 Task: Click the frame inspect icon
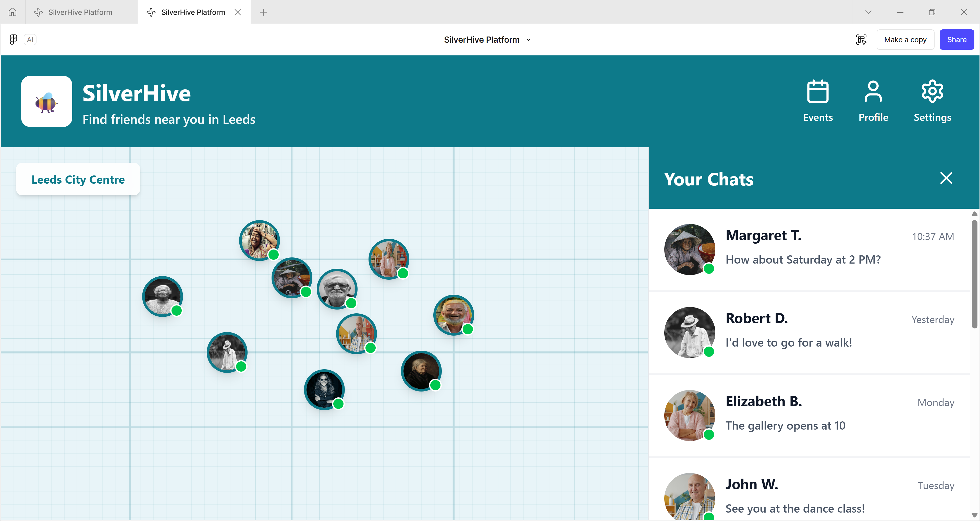click(861, 40)
